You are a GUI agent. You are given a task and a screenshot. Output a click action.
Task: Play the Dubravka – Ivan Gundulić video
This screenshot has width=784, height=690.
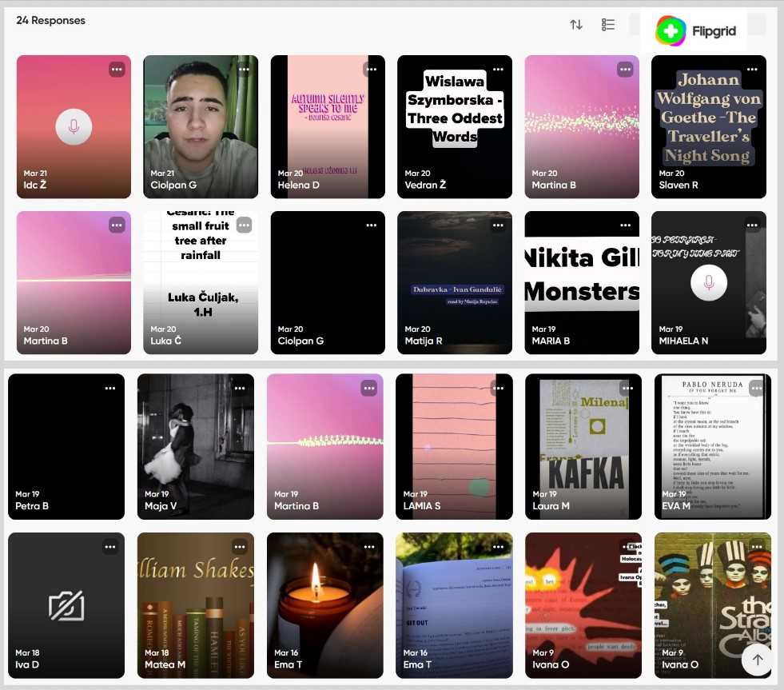tap(455, 283)
